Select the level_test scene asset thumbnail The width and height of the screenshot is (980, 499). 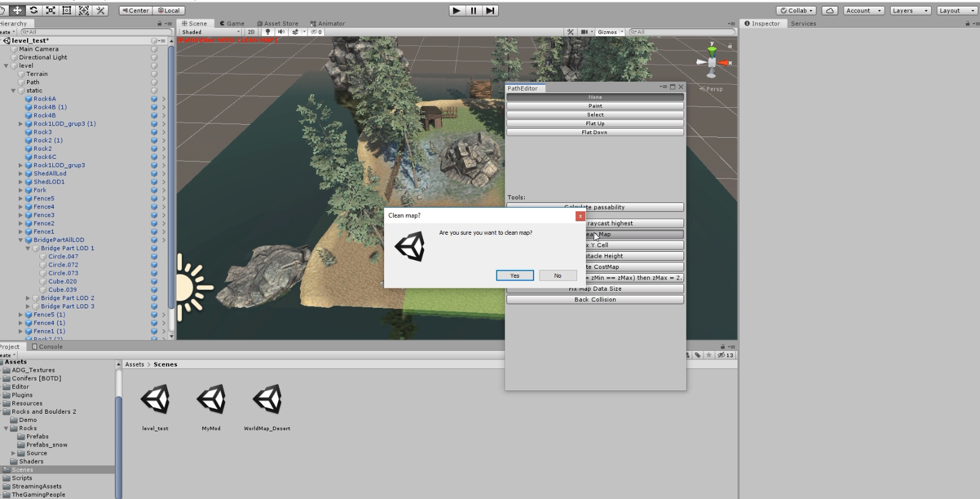(x=155, y=400)
